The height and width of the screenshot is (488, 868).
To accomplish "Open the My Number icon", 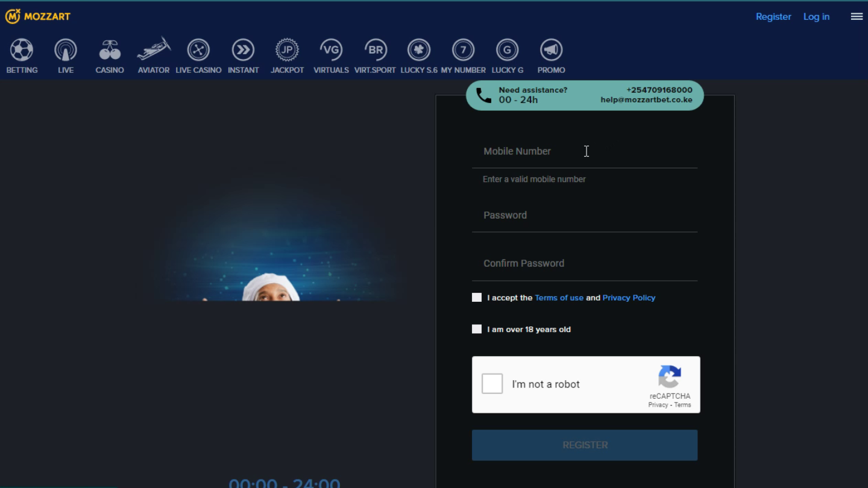I will (x=463, y=50).
